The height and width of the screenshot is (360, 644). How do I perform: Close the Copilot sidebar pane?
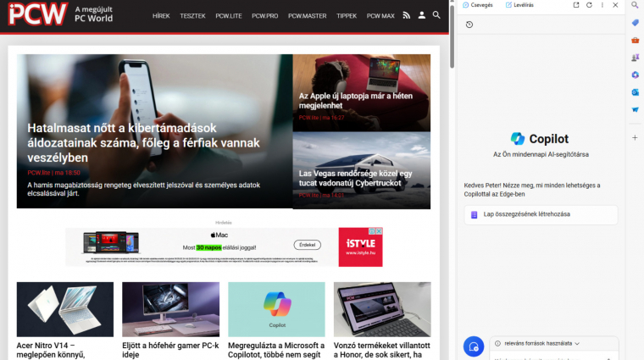(615, 5)
